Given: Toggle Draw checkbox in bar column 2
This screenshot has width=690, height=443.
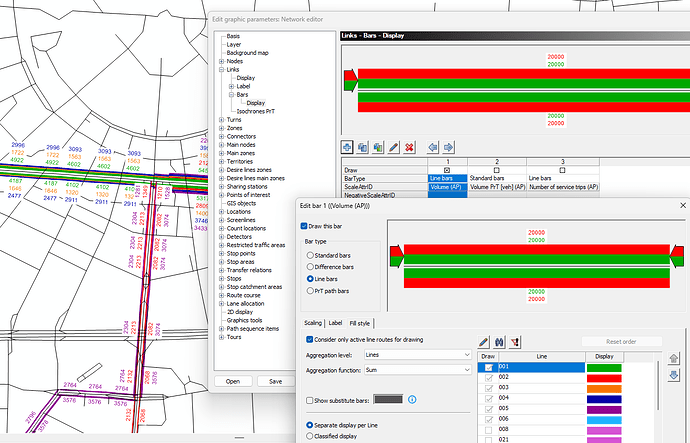Looking at the screenshot, I should pyautogui.click(x=497, y=170).
